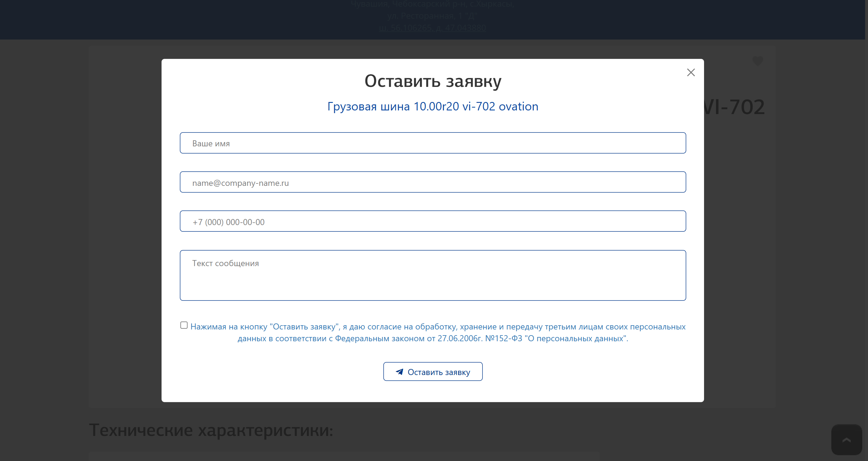Close the request form modal
The width and height of the screenshot is (868, 461).
pos(691,72)
